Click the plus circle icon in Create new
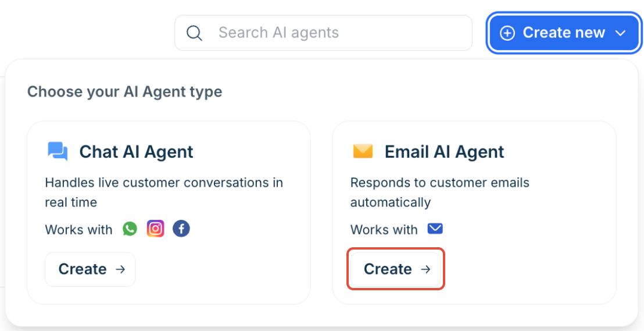The height and width of the screenshot is (331, 644). 507,33
